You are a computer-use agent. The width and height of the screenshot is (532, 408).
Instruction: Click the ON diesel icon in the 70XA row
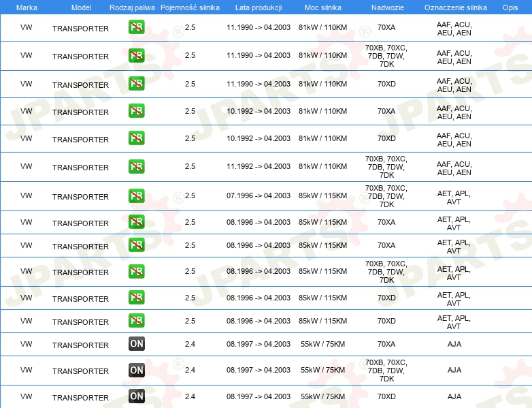(136, 344)
